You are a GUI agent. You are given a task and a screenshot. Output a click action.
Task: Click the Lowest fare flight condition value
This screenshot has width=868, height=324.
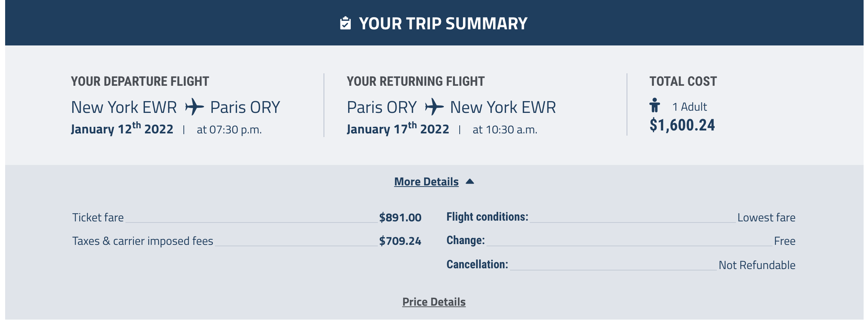click(x=766, y=218)
